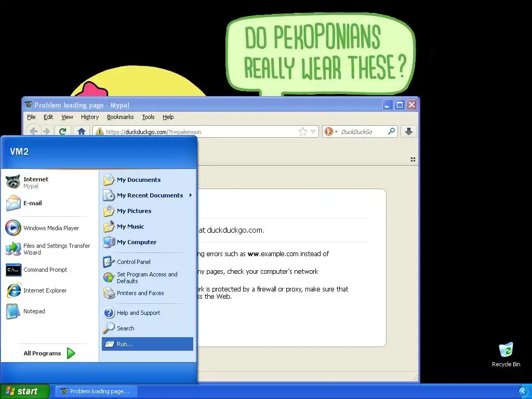Image resolution: width=532 pixels, height=399 pixels.
Task: Close the Mypal window
Action: (x=411, y=105)
